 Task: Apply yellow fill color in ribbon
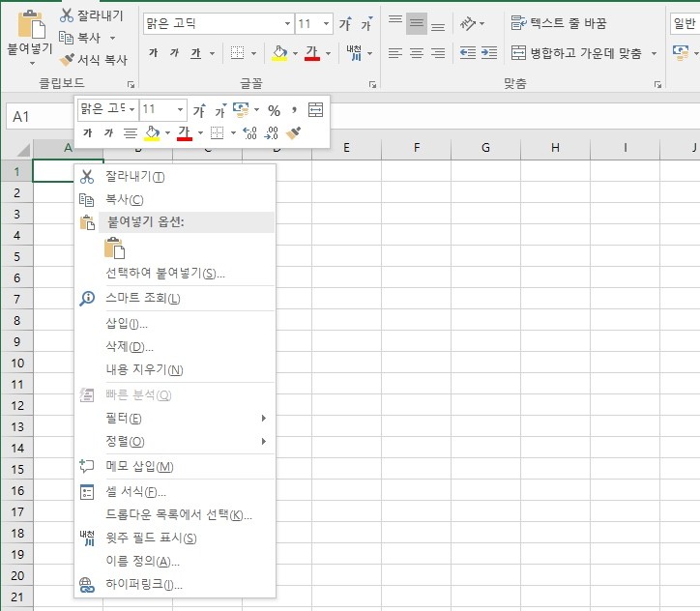280,53
